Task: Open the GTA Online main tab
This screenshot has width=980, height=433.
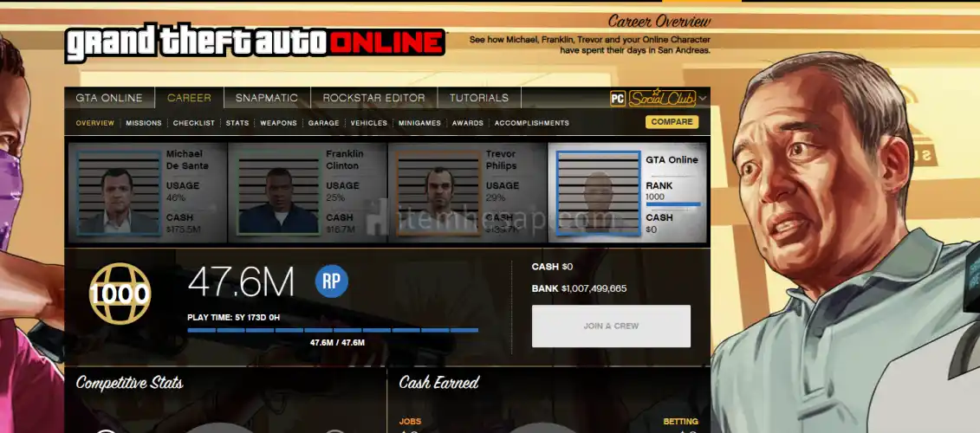Action: pos(109,98)
